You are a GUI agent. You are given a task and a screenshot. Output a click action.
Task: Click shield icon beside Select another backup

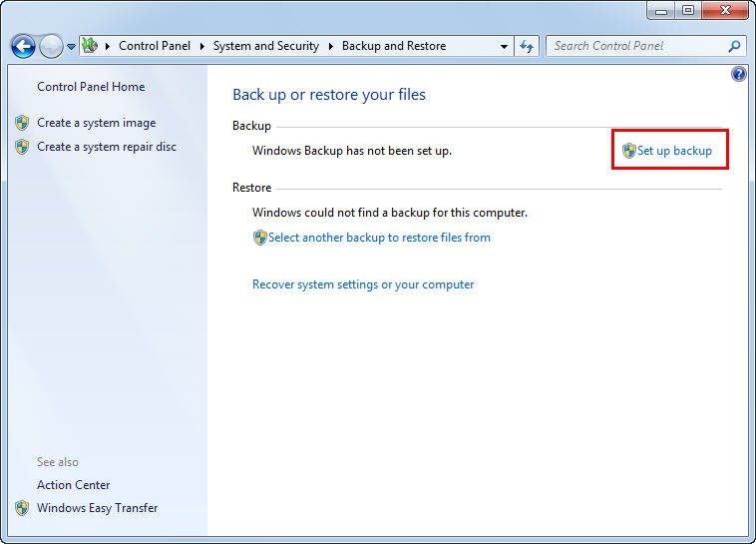click(260, 238)
